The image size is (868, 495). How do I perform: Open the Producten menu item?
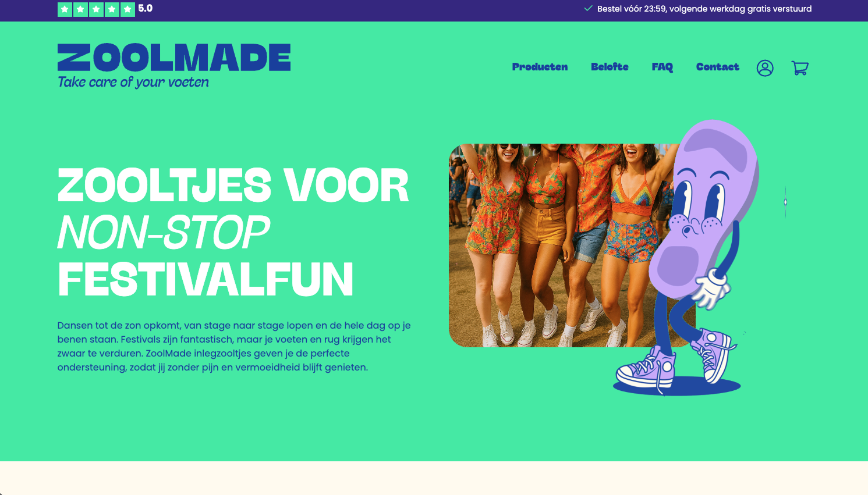[x=540, y=67]
